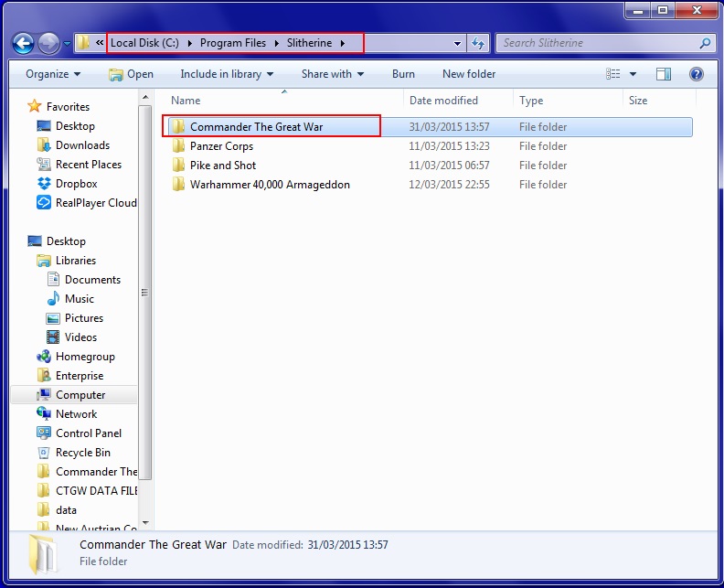
Task: Click Open on the toolbar
Action: tap(131, 74)
